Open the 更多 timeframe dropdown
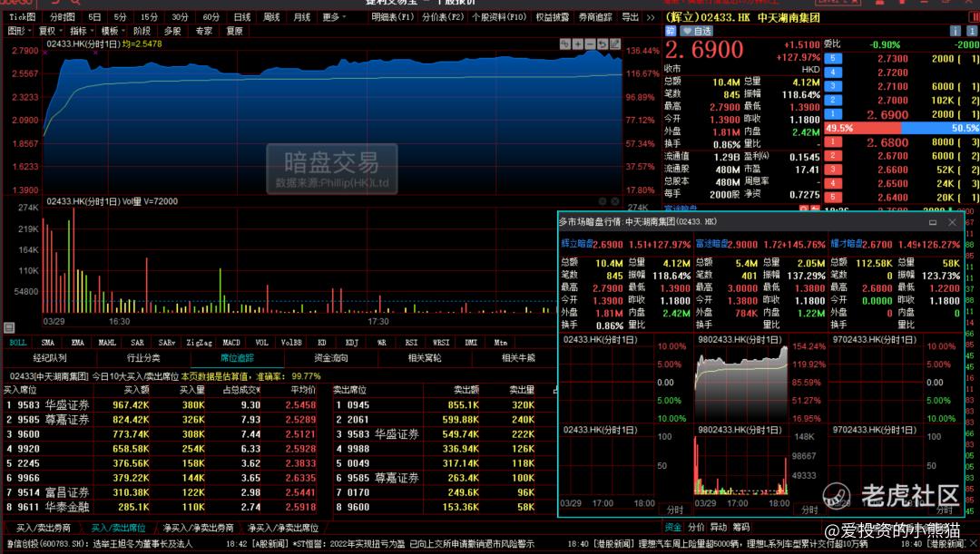 point(334,17)
